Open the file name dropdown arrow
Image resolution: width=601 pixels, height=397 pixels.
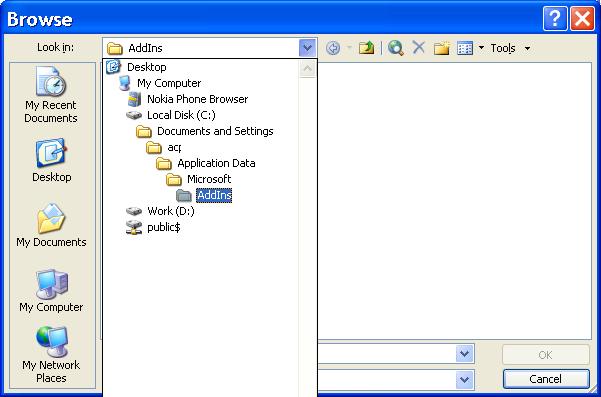(x=465, y=354)
